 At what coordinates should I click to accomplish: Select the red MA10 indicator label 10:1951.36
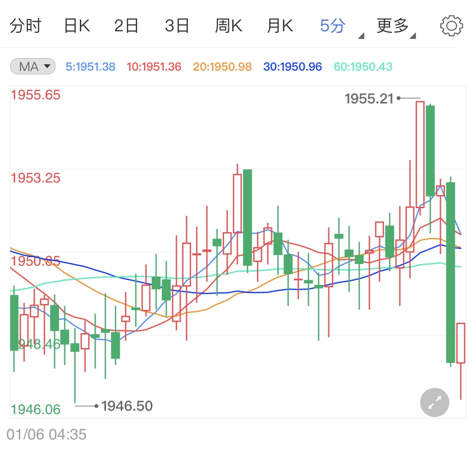[154, 66]
